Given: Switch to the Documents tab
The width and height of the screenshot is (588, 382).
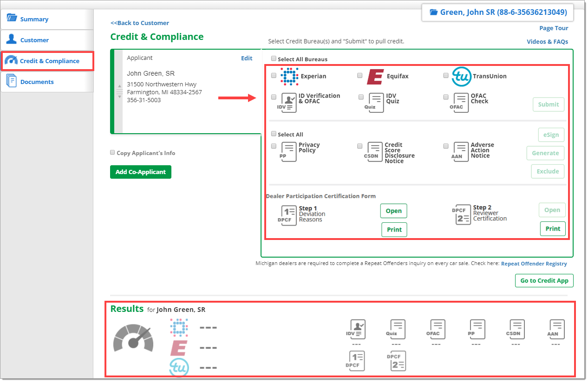Looking at the screenshot, I should tap(37, 82).
